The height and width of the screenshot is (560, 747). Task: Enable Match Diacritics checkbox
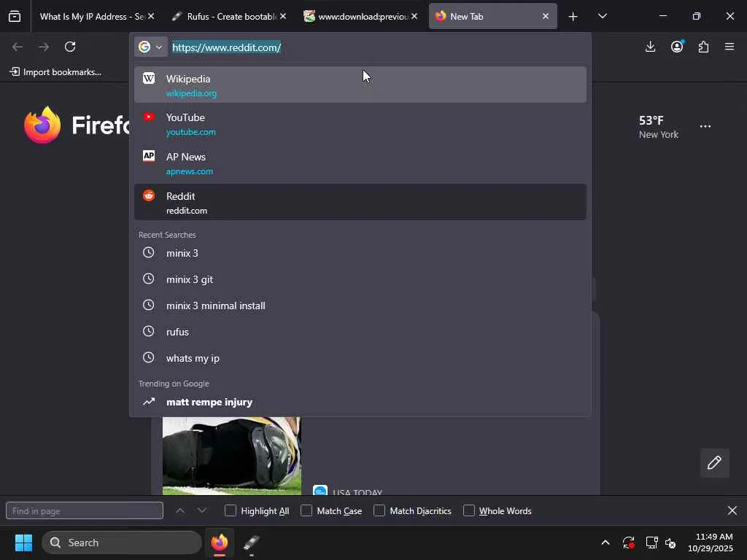pos(379,510)
